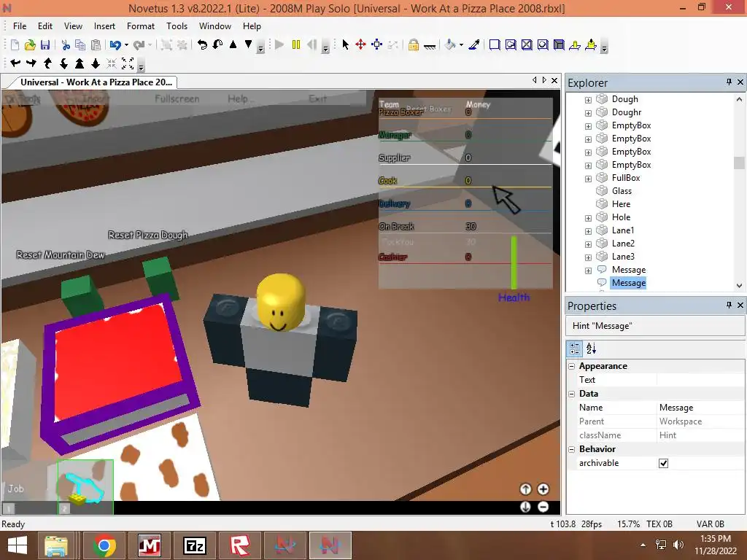Sort properties alphabetically with A-Z icon
Screen dimensions: 747x560
[x=591, y=349]
